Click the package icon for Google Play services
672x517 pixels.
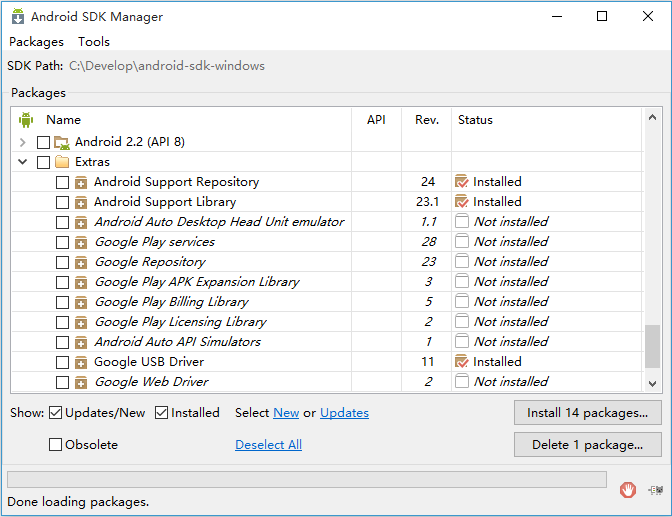click(81, 242)
